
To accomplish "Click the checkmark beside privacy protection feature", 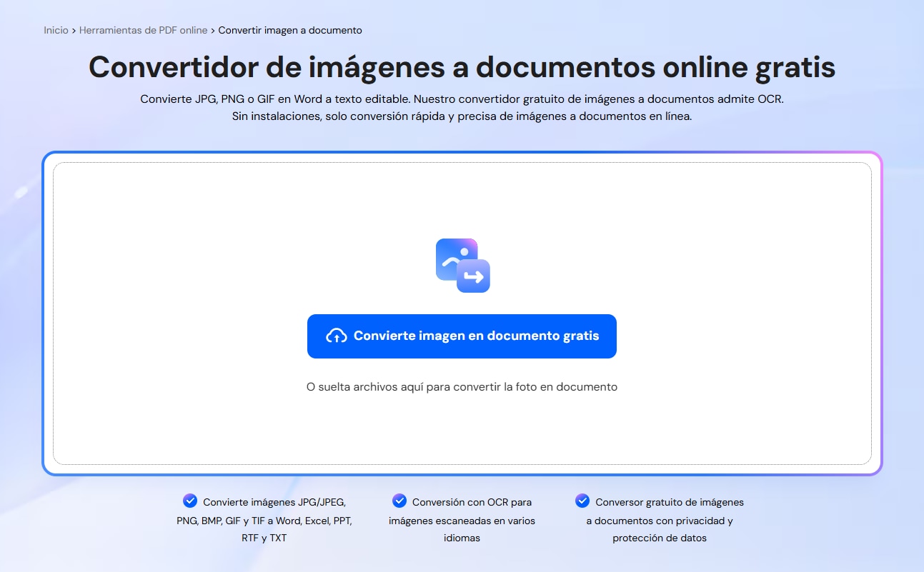I will click(582, 501).
